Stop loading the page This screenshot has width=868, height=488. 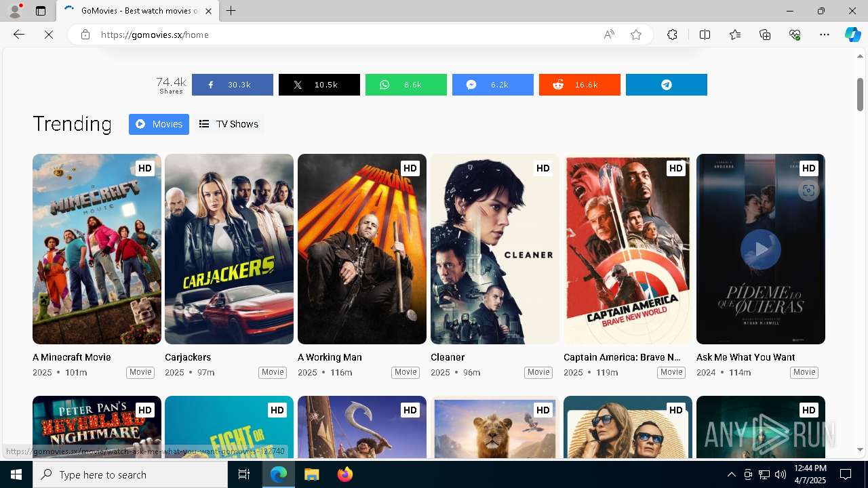coord(49,35)
